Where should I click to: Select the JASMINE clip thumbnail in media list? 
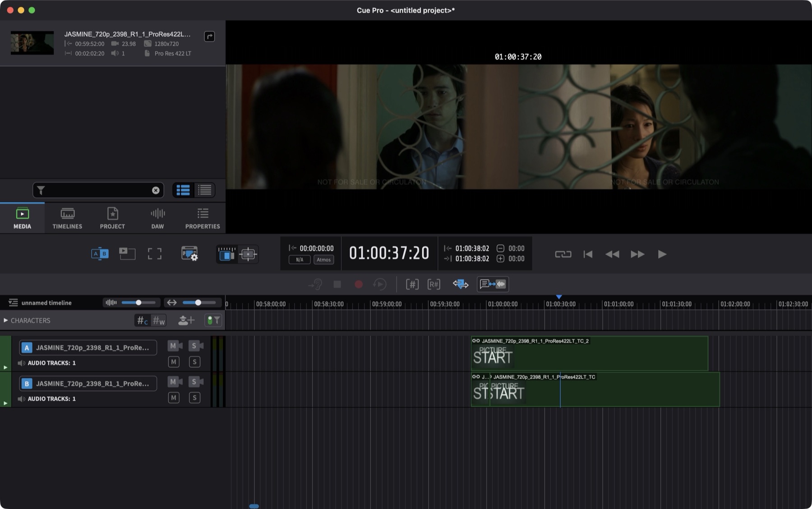pos(32,43)
